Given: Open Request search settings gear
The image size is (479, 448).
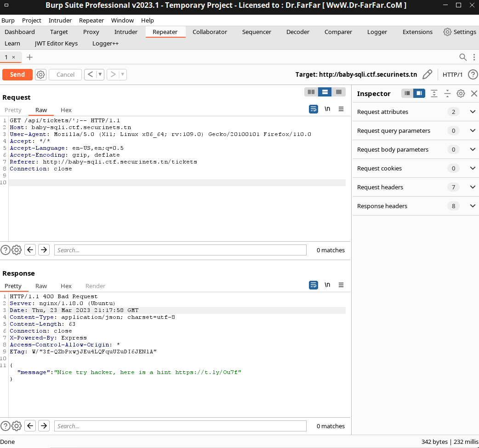Looking at the screenshot, I should click(x=17, y=250).
